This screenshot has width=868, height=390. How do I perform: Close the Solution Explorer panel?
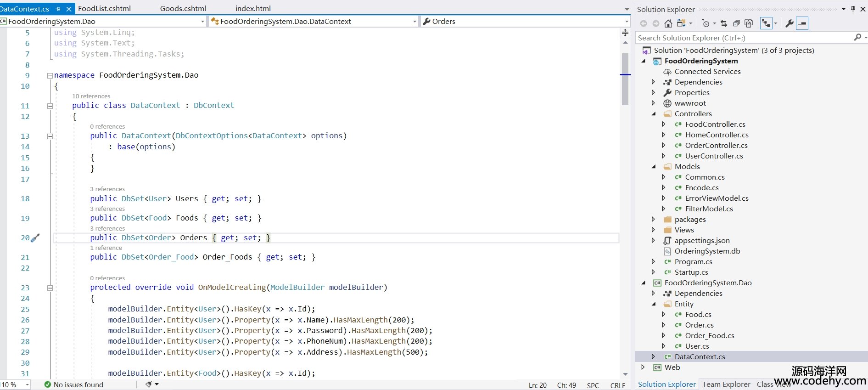pos(862,9)
